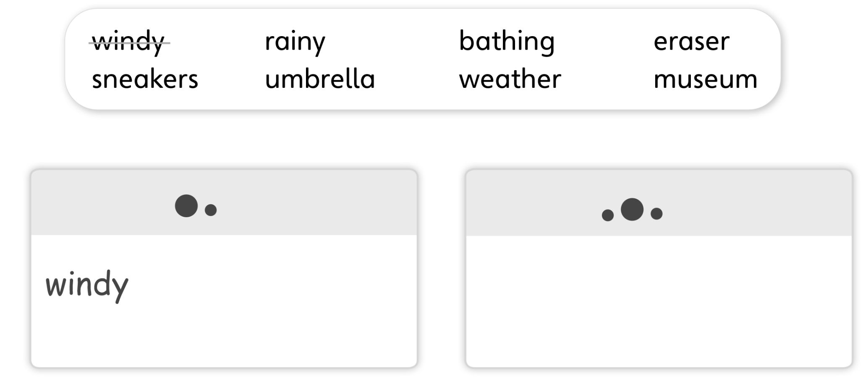
Task: Click the word 'umbrella' in the word bank
Action: [320, 79]
